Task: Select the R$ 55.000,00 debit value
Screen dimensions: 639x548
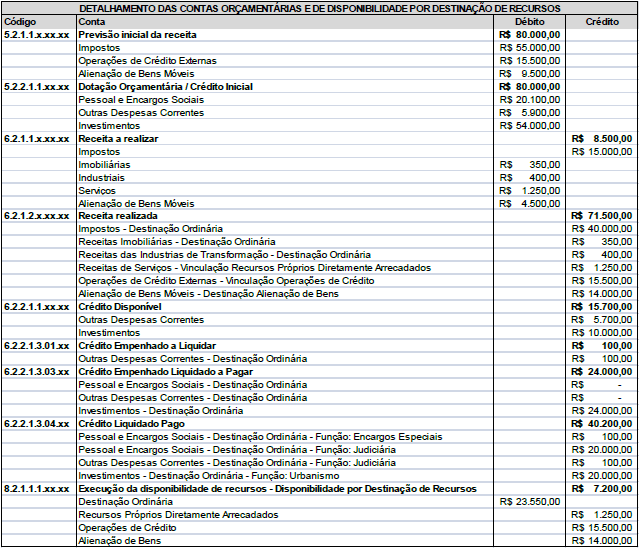Action: pos(528,47)
